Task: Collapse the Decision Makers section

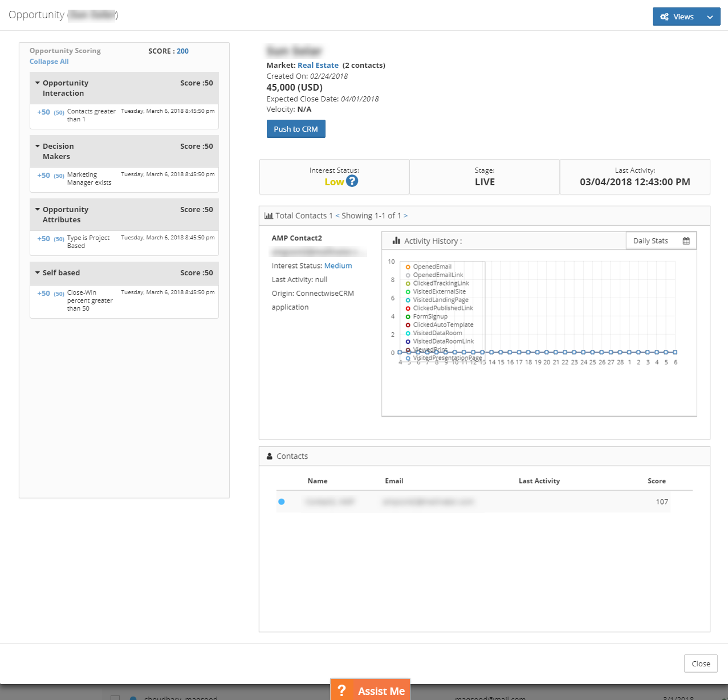Action: 38,146
